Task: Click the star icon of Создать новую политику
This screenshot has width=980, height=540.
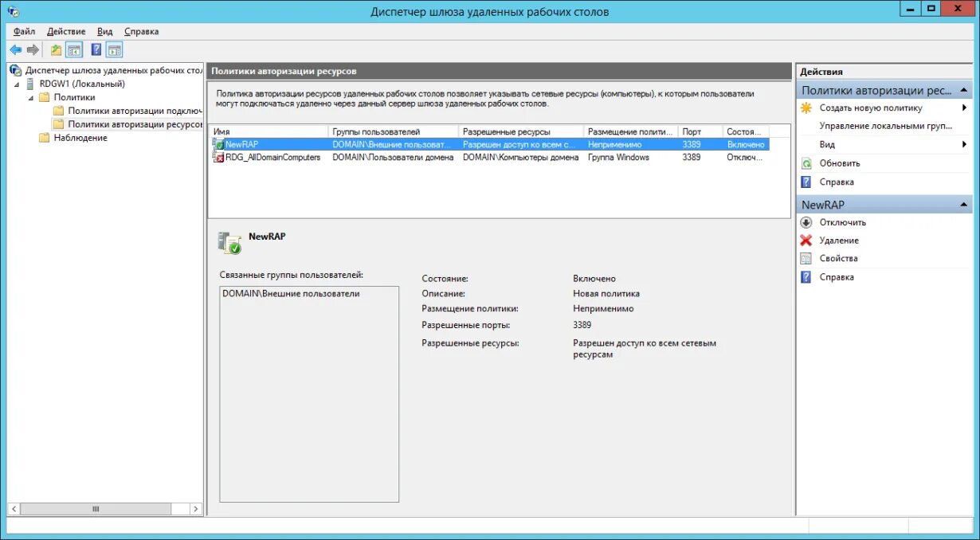Action: click(x=806, y=108)
